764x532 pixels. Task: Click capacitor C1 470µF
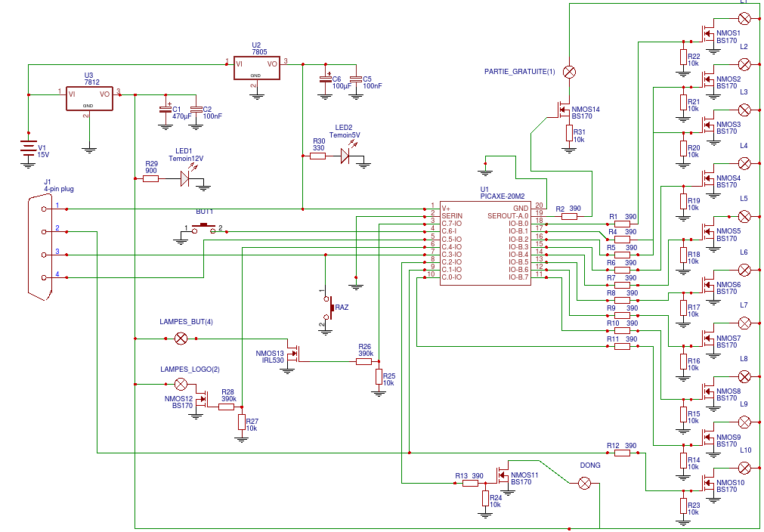[x=165, y=110]
